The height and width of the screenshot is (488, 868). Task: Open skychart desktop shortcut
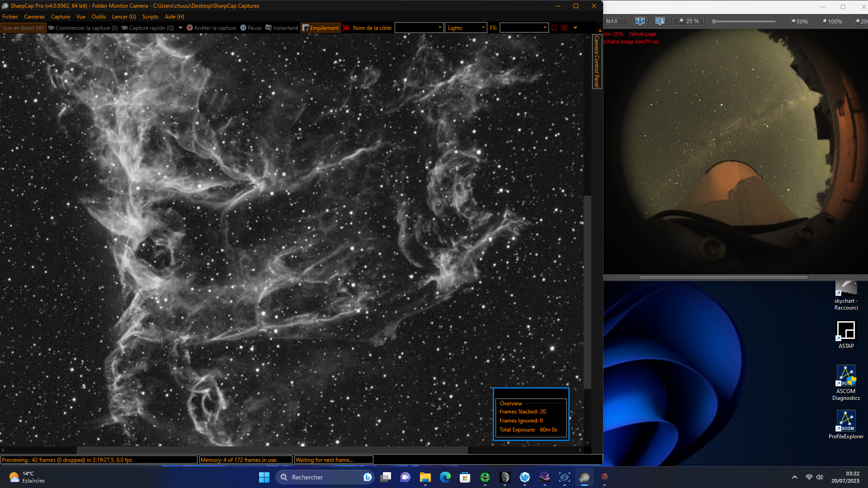(x=846, y=296)
